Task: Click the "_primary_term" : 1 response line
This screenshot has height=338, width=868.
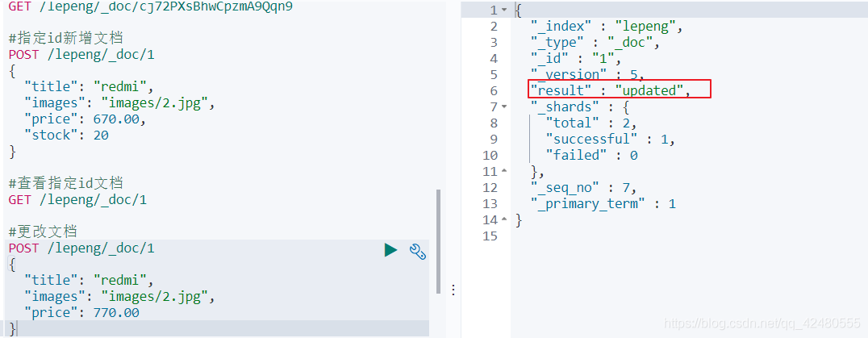Action: click(603, 203)
